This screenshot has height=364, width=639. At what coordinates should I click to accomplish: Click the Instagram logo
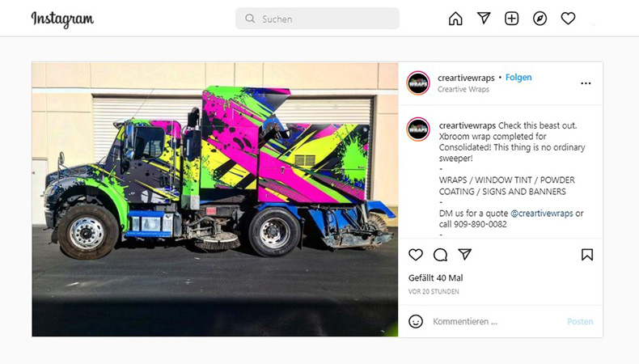[62, 19]
